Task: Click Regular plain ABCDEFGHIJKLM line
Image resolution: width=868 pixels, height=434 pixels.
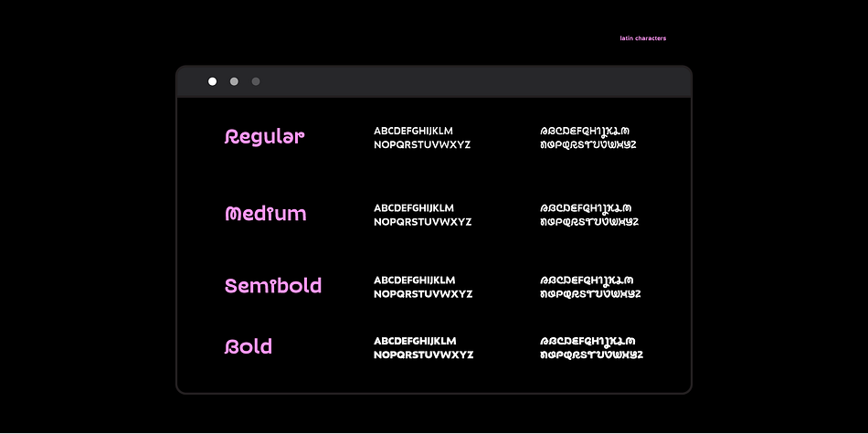Action: 414,132
